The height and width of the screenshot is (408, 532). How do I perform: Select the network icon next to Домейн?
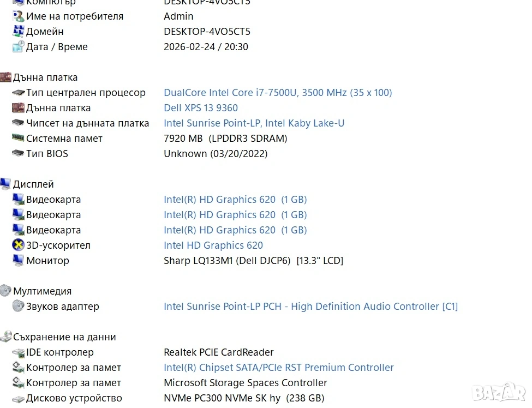tap(18, 32)
